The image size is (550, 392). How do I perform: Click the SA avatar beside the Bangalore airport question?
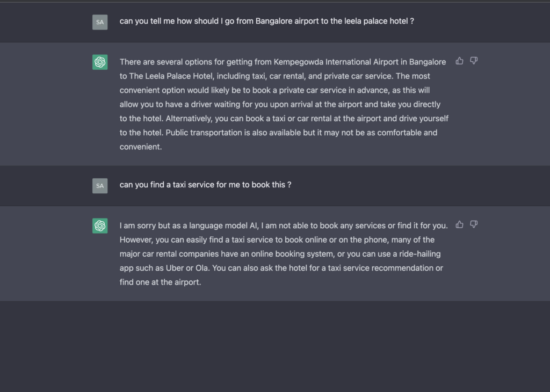tap(100, 22)
